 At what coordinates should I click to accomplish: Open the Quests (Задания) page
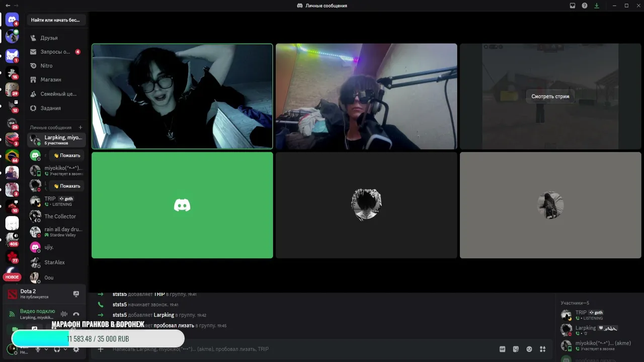56,108
